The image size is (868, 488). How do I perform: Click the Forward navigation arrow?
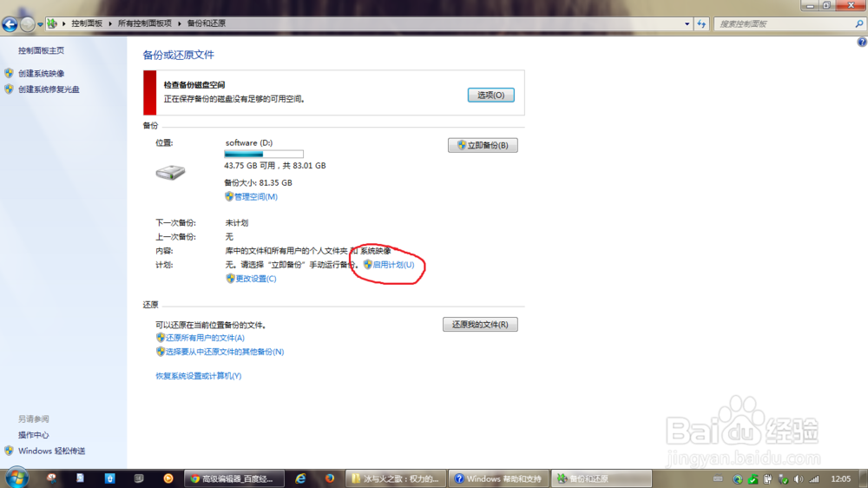(27, 23)
